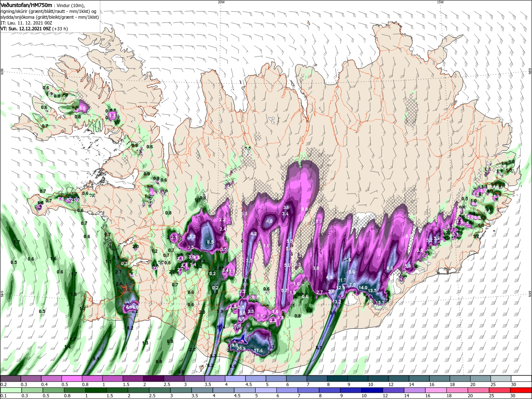Click the 15W longitude label
Viewport: 532px width, 399px height.
click(440, 2)
